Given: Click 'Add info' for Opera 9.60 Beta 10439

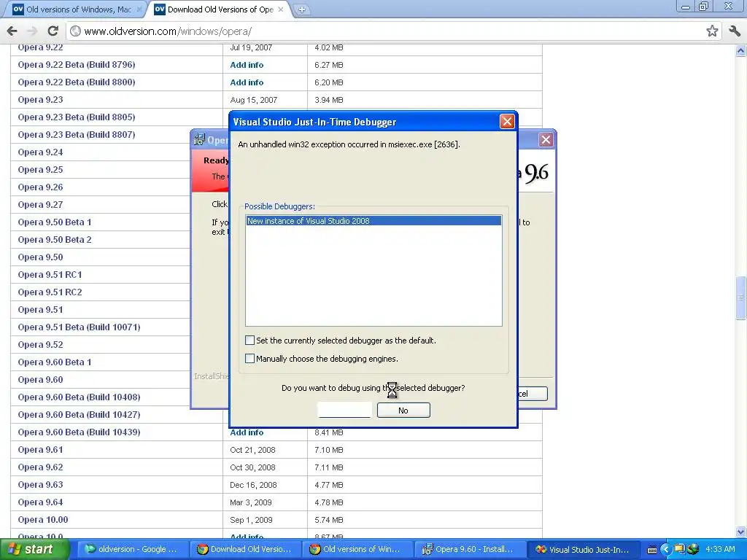Looking at the screenshot, I should click(x=247, y=432).
